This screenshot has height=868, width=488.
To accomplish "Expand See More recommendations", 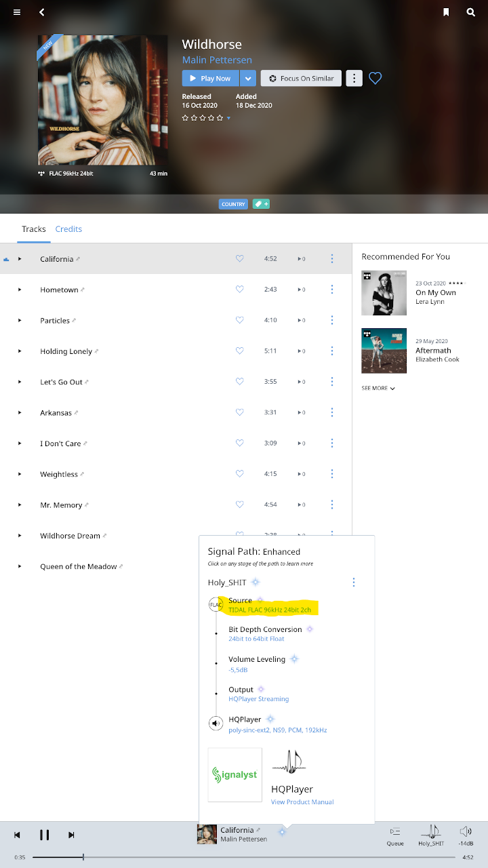I will pyautogui.click(x=378, y=389).
